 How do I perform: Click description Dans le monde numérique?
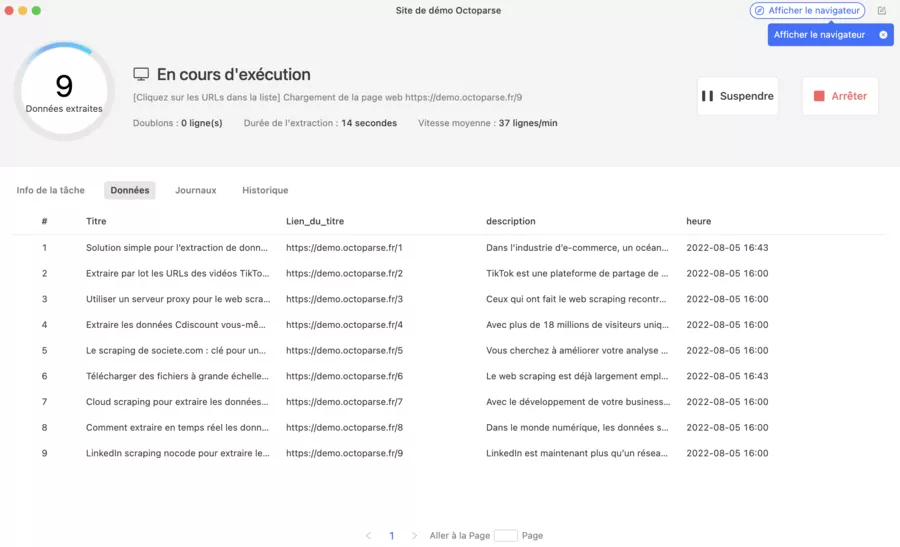577,428
